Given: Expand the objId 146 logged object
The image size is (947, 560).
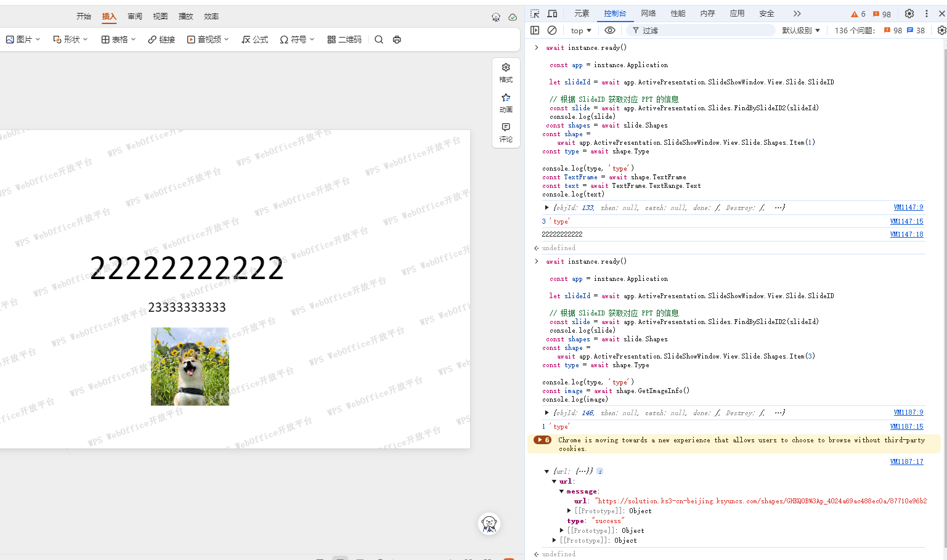Looking at the screenshot, I should pyautogui.click(x=547, y=413).
